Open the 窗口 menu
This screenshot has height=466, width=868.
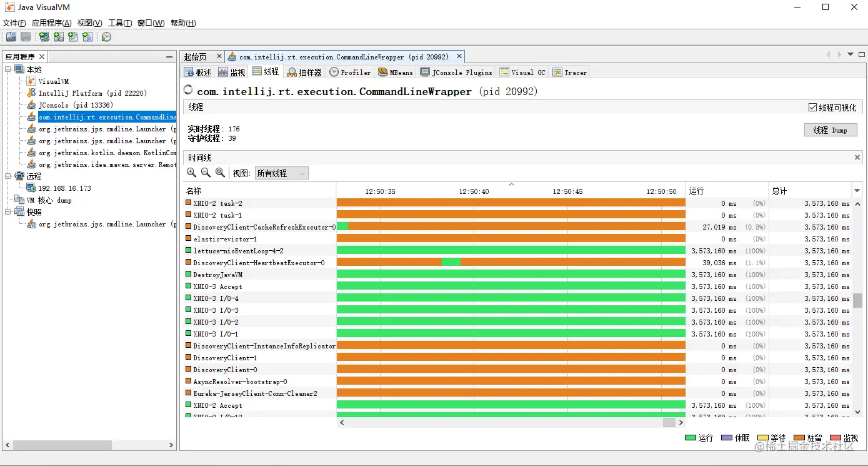tap(151, 23)
